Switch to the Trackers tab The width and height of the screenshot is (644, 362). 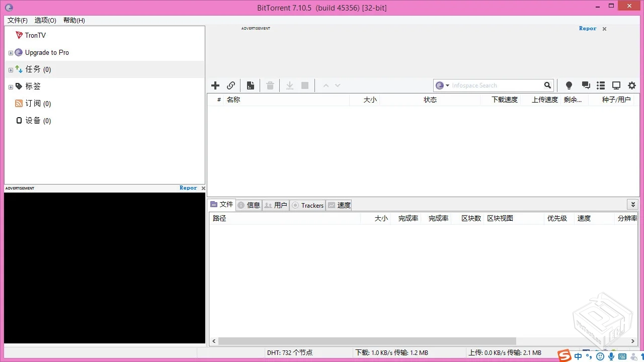click(x=307, y=205)
